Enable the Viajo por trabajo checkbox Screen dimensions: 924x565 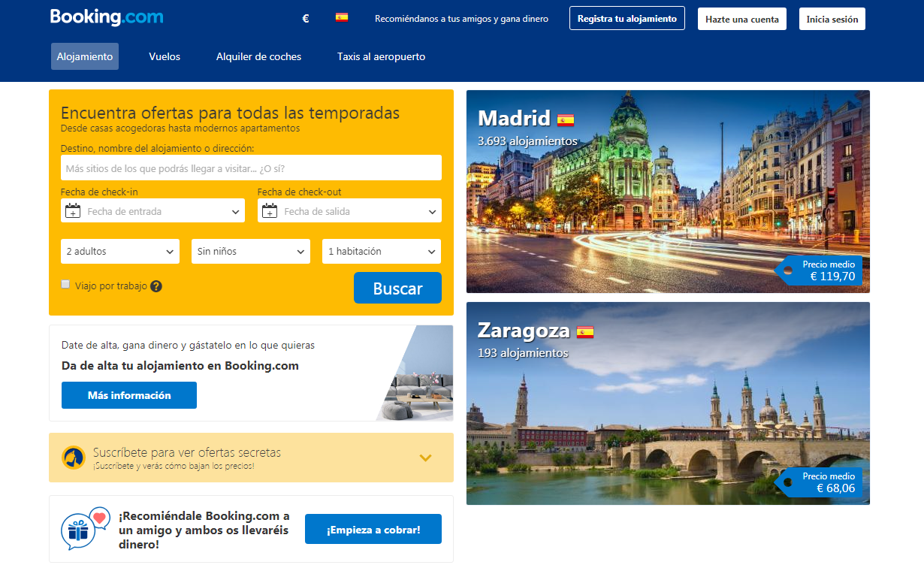(x=65, y=284)
